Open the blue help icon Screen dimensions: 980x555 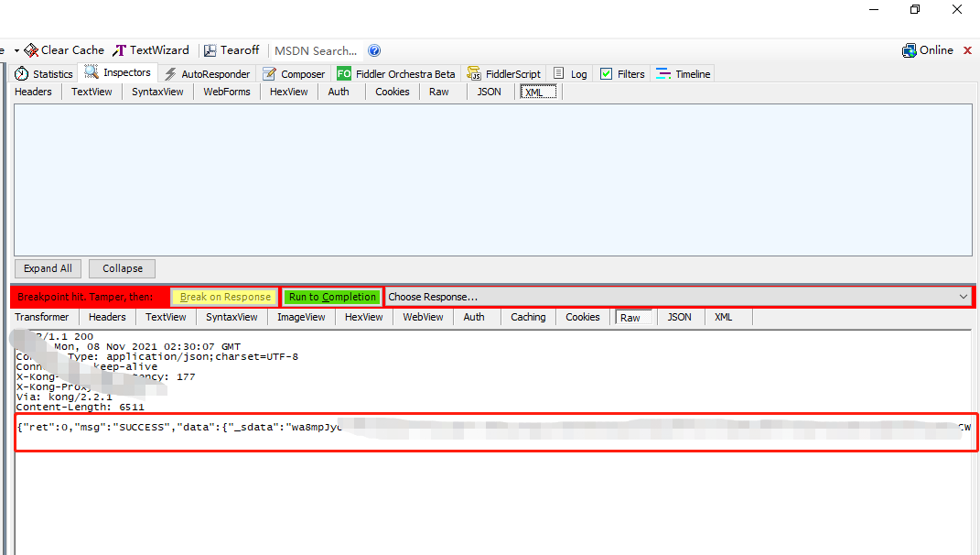click(373, 50)
